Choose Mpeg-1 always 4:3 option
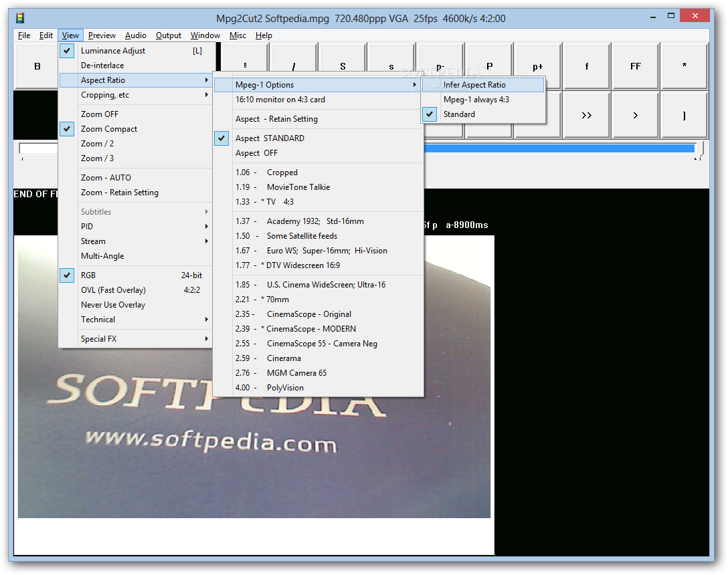Image resolution: width=728 pixels, height=575 pixels. point(483,100)
